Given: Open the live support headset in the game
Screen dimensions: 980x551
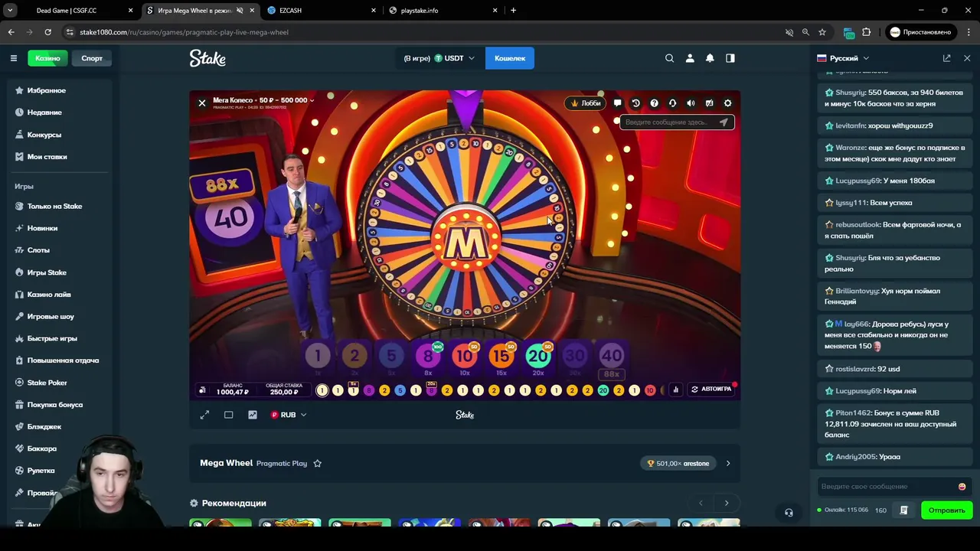Looking at the screenshot, I should [672, 103].
